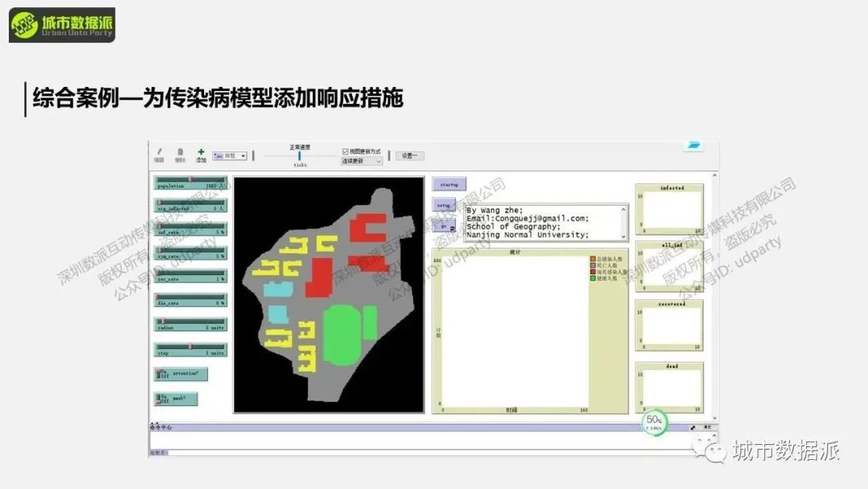Adjust the sym_rate slider

pyautogui.click(x=190, y=253)
